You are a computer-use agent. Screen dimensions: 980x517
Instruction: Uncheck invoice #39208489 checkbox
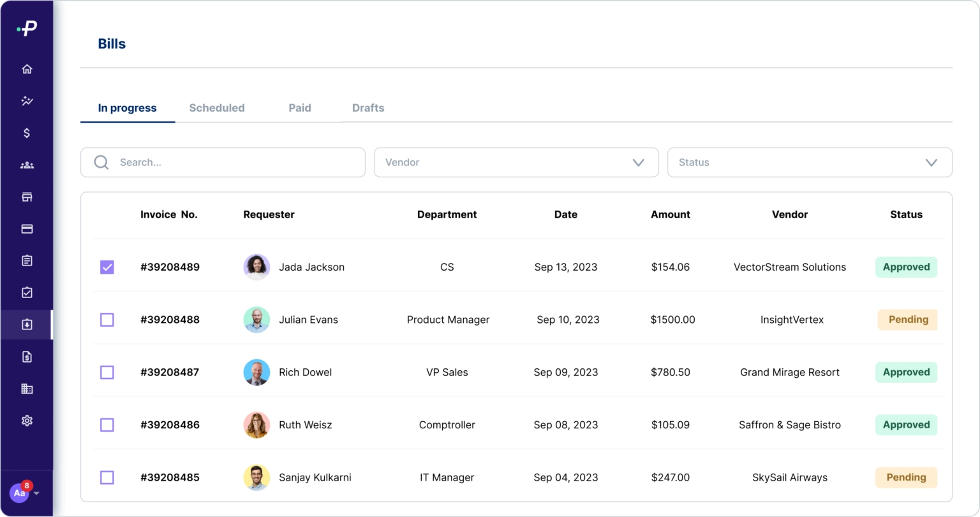pyautogui.click(x=107, y=267)
